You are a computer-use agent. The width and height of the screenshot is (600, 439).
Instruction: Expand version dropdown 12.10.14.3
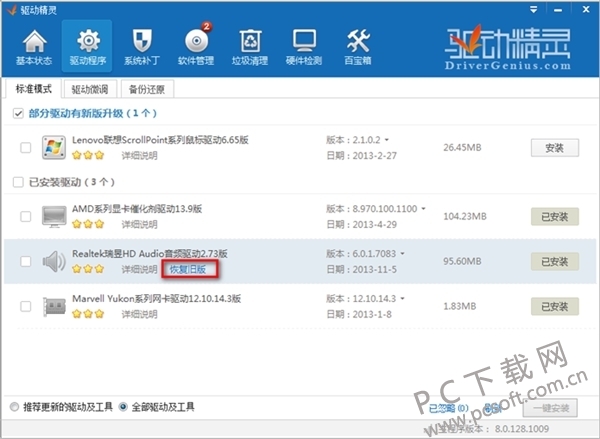pyautogui.click(x=402, y=298)
